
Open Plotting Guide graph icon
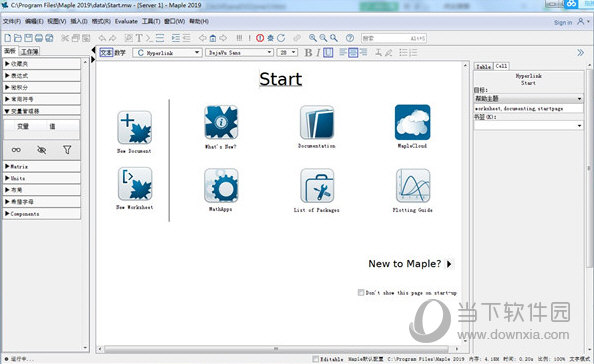coord(413,186)
